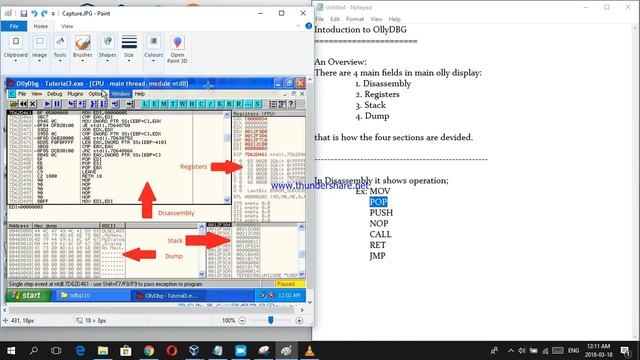The image size is (640, 360).
Task: Click the taskbar search magnifier
Action: [x=33, y=351]
